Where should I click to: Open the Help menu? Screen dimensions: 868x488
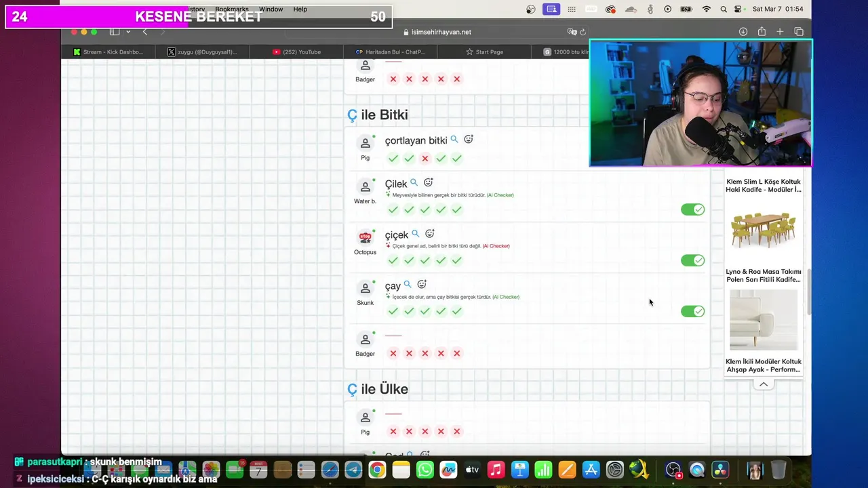300,9
